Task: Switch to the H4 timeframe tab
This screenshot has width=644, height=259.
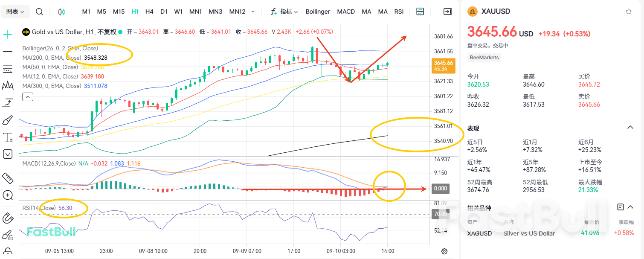Action: click(x=149, y=12)
